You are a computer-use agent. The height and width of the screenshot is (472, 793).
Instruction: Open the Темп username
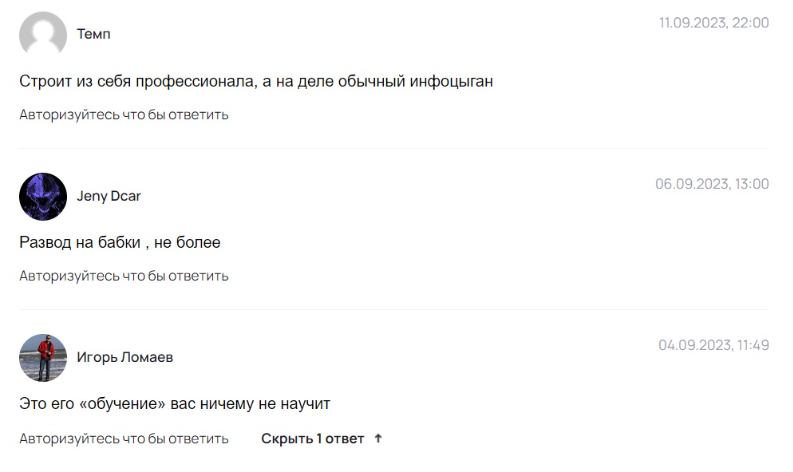[x=94, y=34]
